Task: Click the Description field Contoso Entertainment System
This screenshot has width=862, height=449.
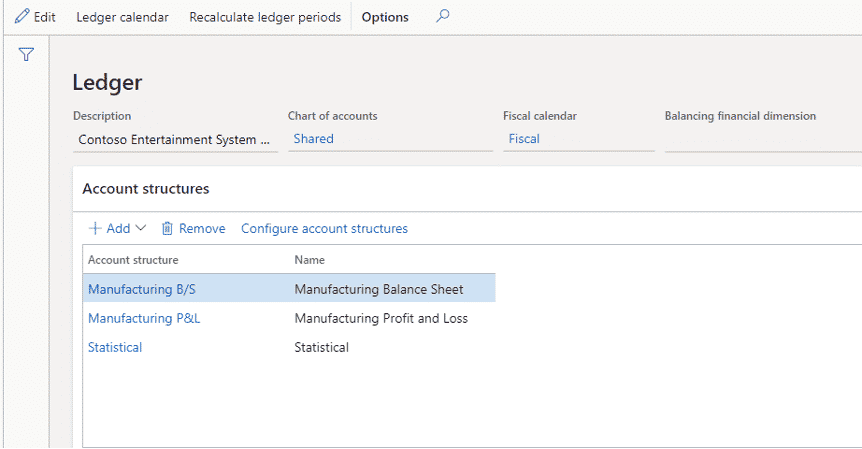Action: pyautogui.click(x=175, y=140)
